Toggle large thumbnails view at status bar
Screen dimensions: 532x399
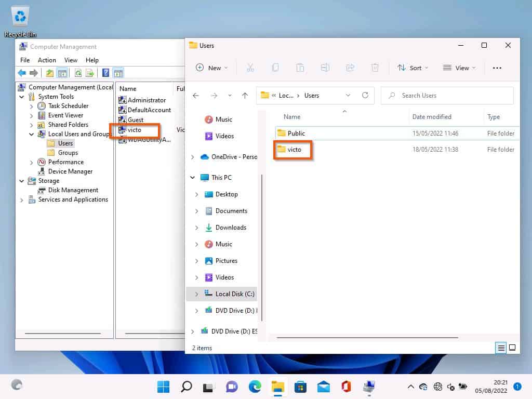pyautogui.click(x=512, y=348)
